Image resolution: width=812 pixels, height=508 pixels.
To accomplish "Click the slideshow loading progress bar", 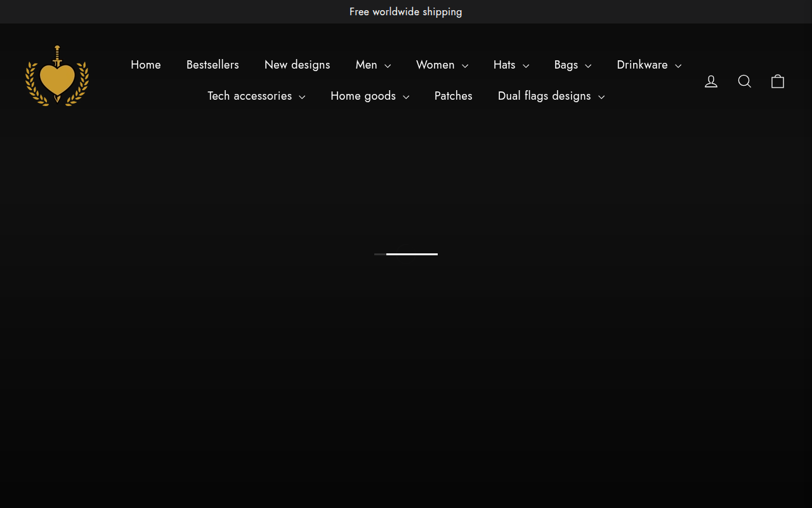I will pos(406,254).
